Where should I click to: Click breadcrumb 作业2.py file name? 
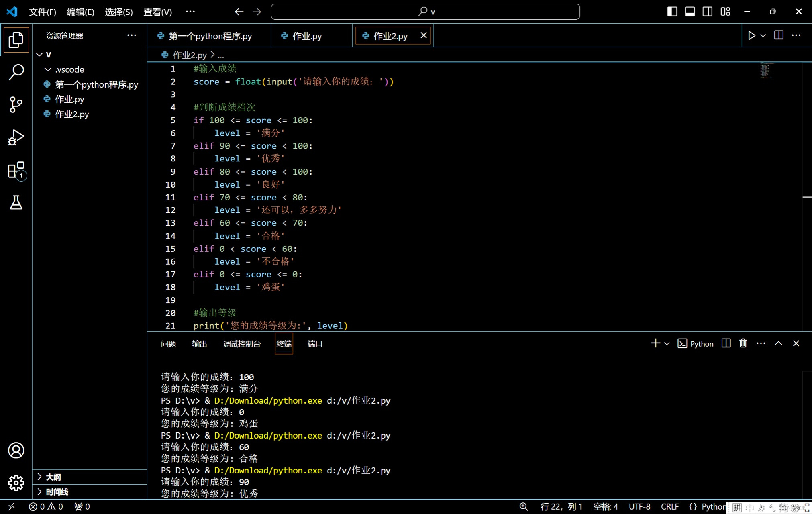point(190,55)
